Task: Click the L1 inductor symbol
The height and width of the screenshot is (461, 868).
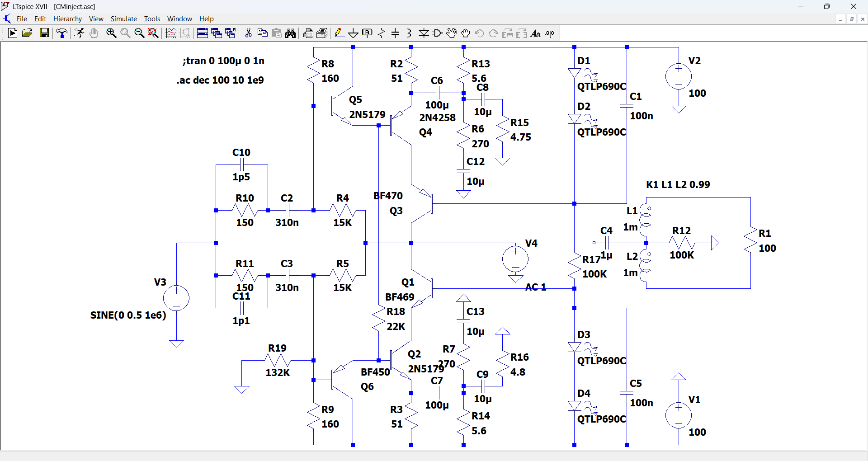Action: point(646,221)
